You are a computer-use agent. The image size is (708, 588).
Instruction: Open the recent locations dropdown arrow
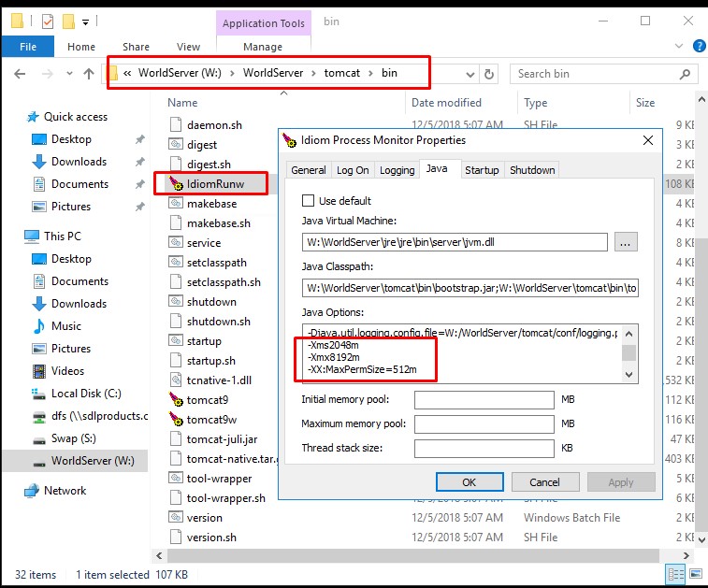69,73
